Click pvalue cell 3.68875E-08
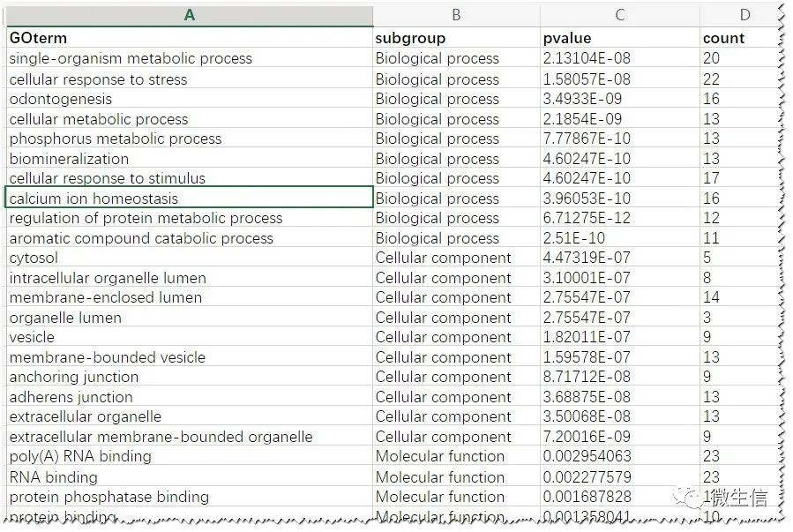Screen dimensions: 793x532 (x=619, y=396)
